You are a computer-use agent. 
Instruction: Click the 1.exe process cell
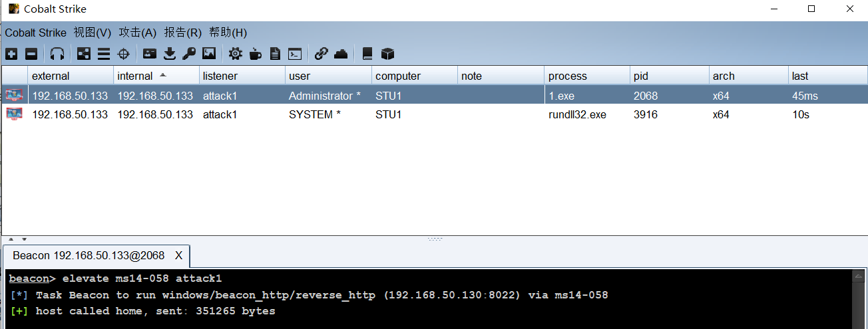point(587,96)
